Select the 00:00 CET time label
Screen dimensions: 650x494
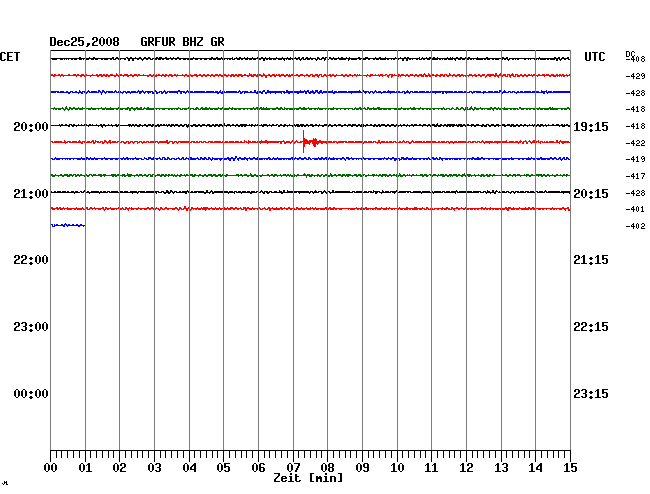click(31, 394)
